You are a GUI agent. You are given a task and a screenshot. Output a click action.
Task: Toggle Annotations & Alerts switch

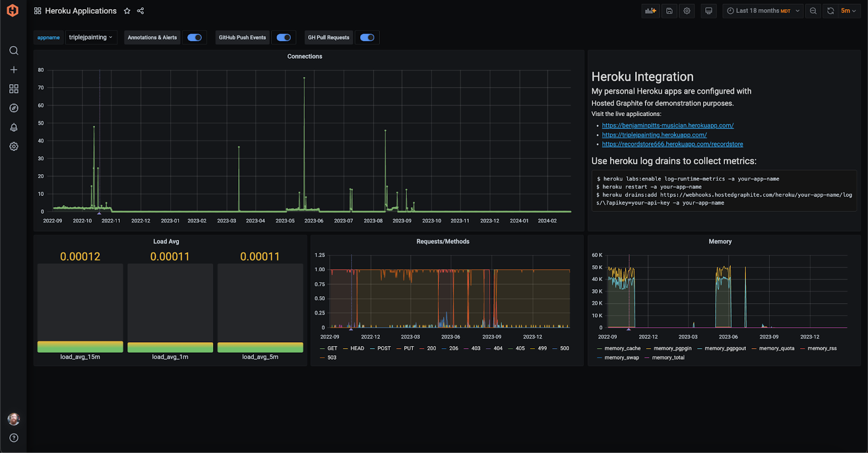[194, 37]
